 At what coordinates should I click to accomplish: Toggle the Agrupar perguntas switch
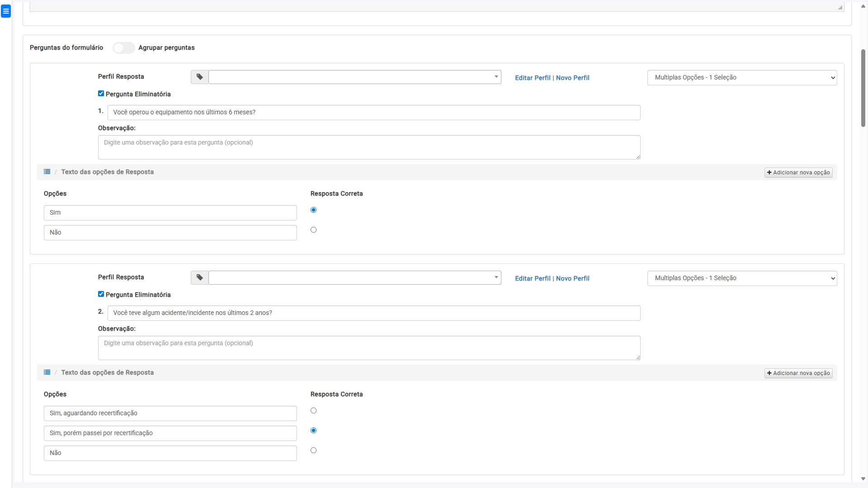pyautogui.click(x=123, y=48)
